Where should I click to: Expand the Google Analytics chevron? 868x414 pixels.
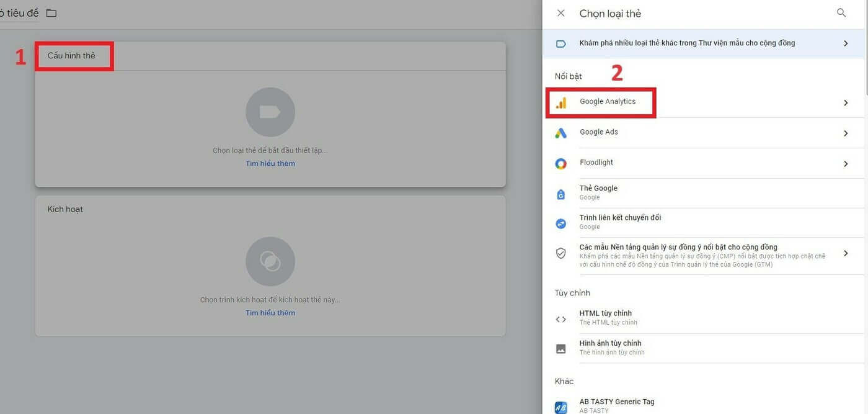pos(846,103)
